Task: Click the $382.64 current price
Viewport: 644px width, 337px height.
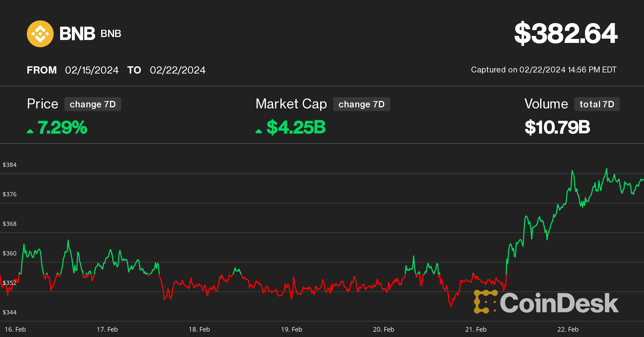Action: tap(566, 33)
